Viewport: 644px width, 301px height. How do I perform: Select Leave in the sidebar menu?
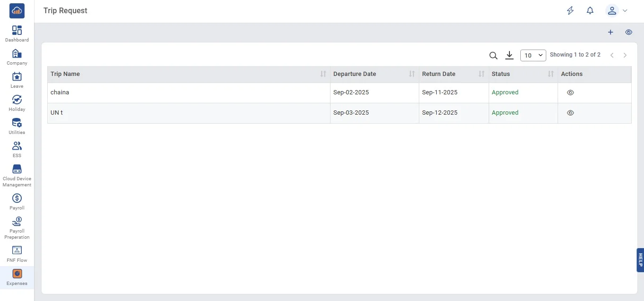[x=17, y=80]
